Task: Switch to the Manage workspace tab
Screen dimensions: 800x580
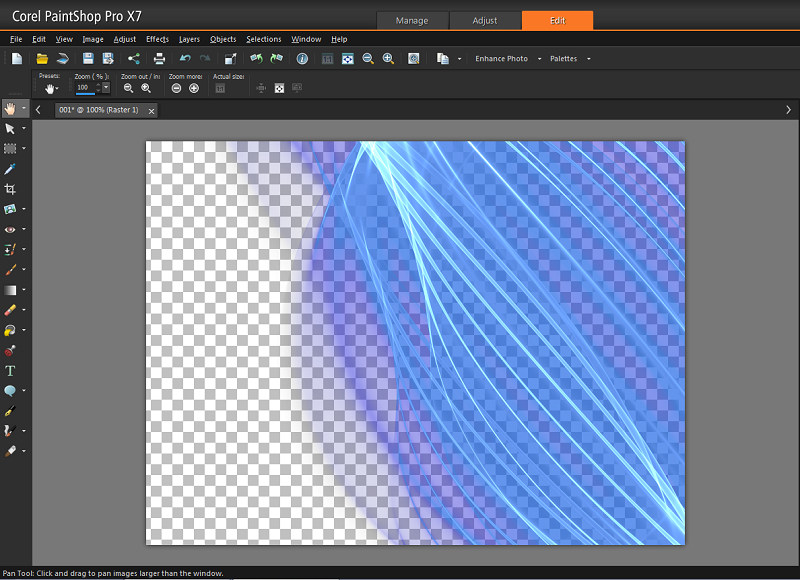Action: [x=412, y=20]
